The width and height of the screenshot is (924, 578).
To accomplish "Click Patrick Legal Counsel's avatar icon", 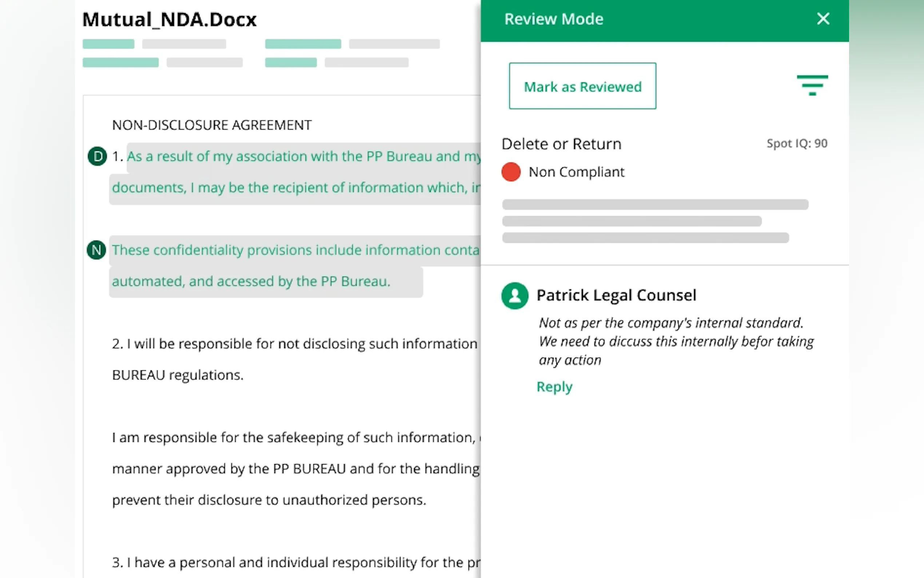I will (514, 296).
